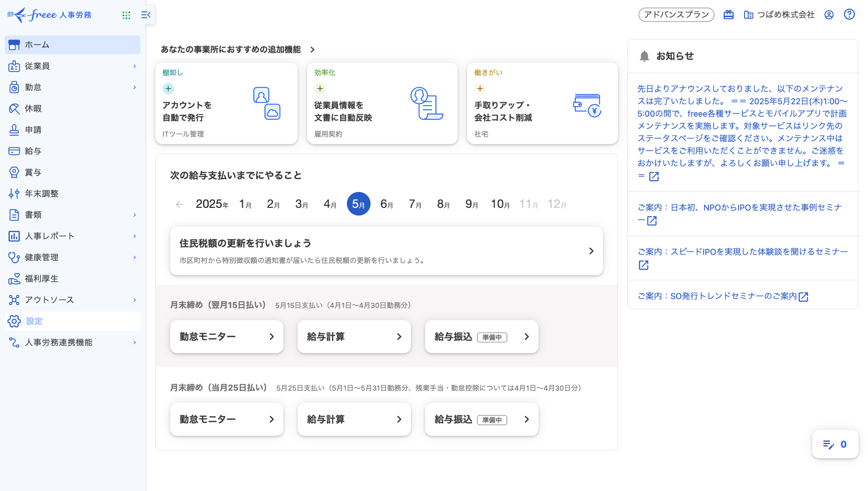Image resolution: width=868 pixels, height=491 pixels.
Task: Select 6月 in the month selector
Action: (x=387, y=204)
